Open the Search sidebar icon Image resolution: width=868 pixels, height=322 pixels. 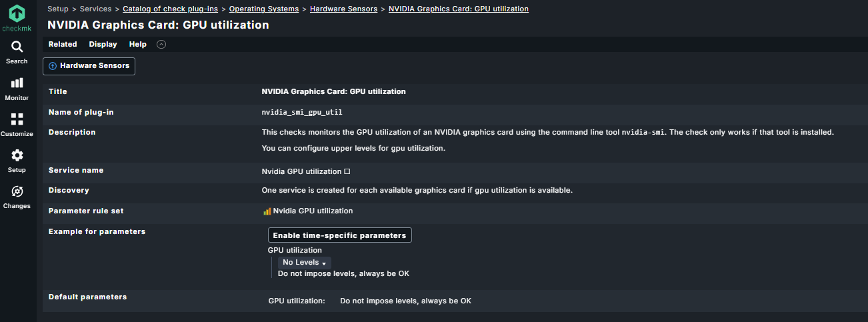(17, 52)
